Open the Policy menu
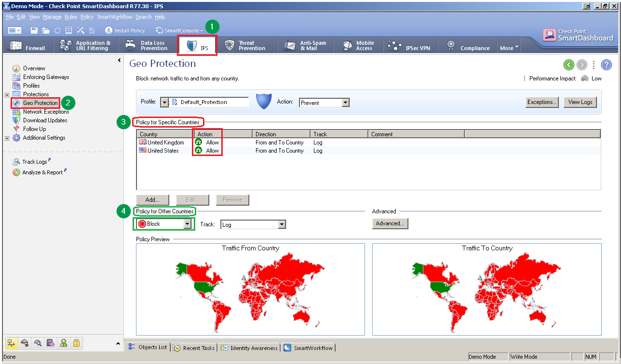This screenshot has height=364, width=621. coord(87,17)
